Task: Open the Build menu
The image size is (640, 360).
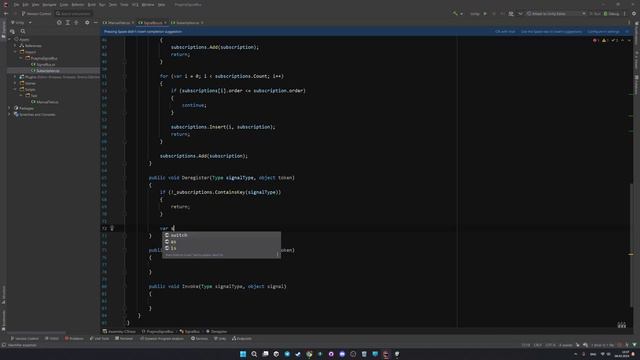Action: [91, 5]
